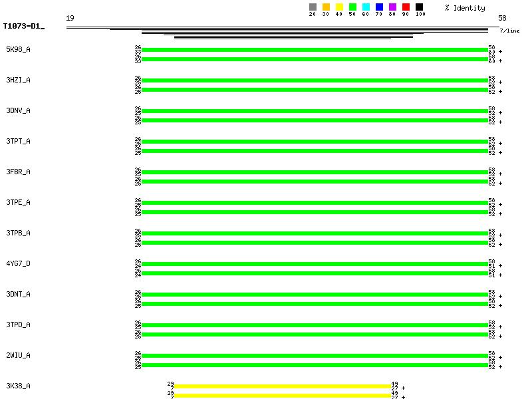Click the 4YG7_D hit label
This screenshot has height=399, width=532.
(x=18, y=263)
